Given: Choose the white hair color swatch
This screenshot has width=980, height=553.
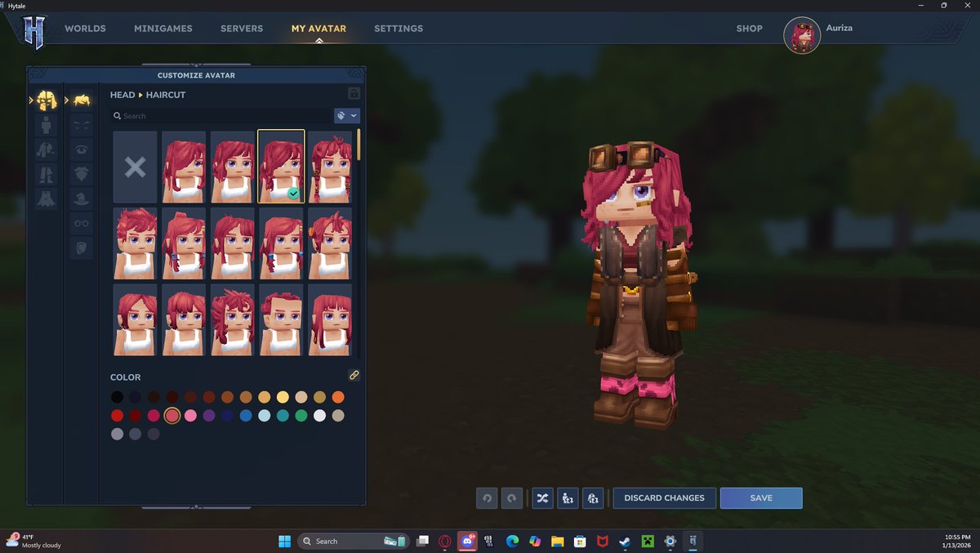Looking at the screenshot, I should [x=319, y=416].
